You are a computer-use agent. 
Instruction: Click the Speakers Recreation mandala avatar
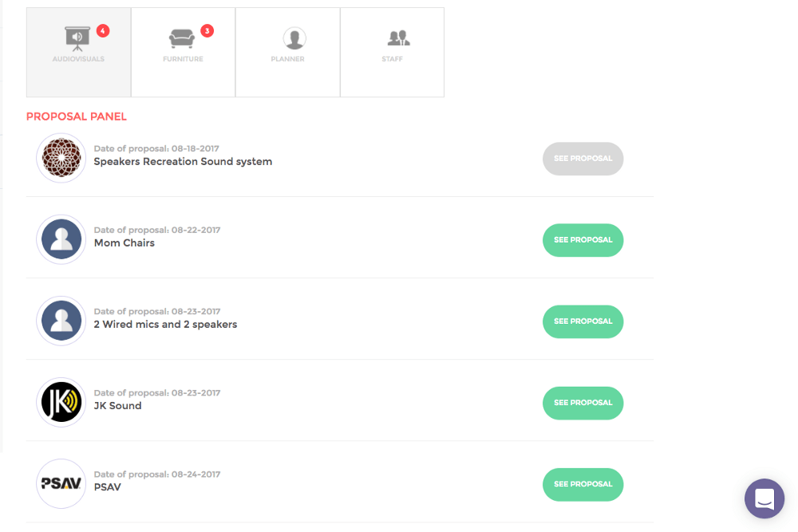coord(61,158)
